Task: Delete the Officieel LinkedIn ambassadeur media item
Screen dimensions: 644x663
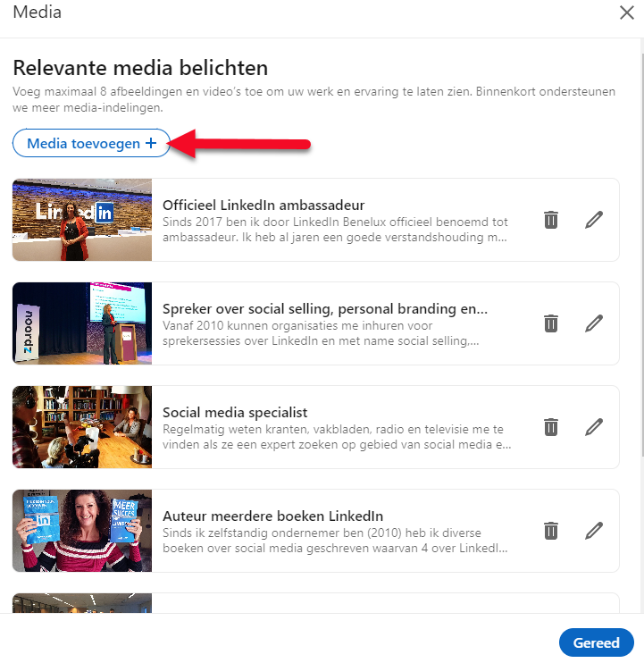Action: pyautogui.click(x=550, y=220)
